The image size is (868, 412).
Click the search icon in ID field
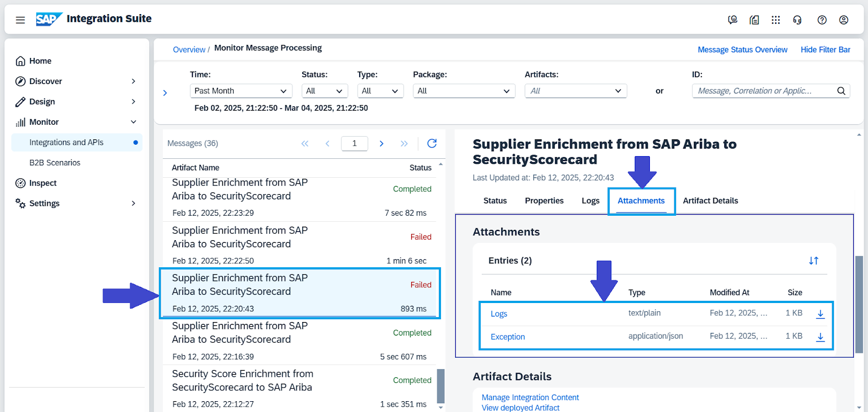(841, 91)
